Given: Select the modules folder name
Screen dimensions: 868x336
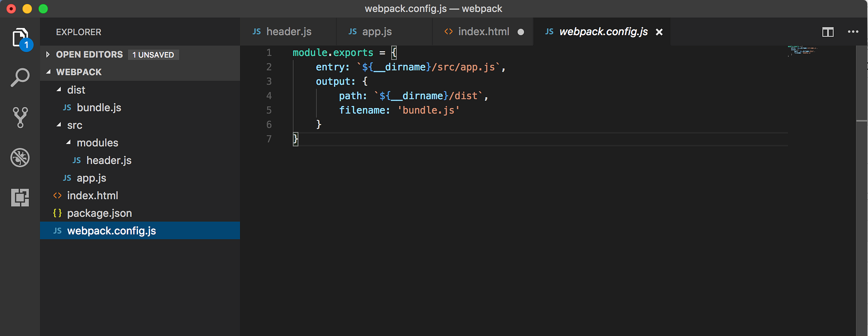Looking at the screenshot, I should pyautogui.click(x=98, y=143).
